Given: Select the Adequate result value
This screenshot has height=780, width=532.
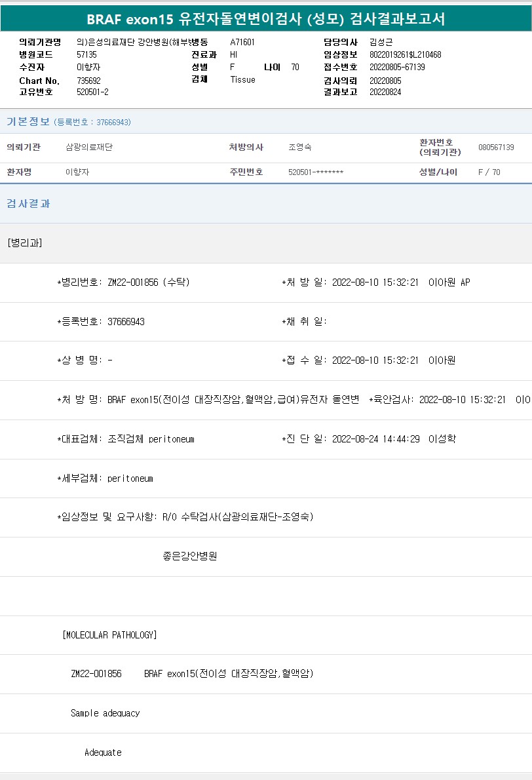Looking at the screenshot, I should [x=103, y=752].
